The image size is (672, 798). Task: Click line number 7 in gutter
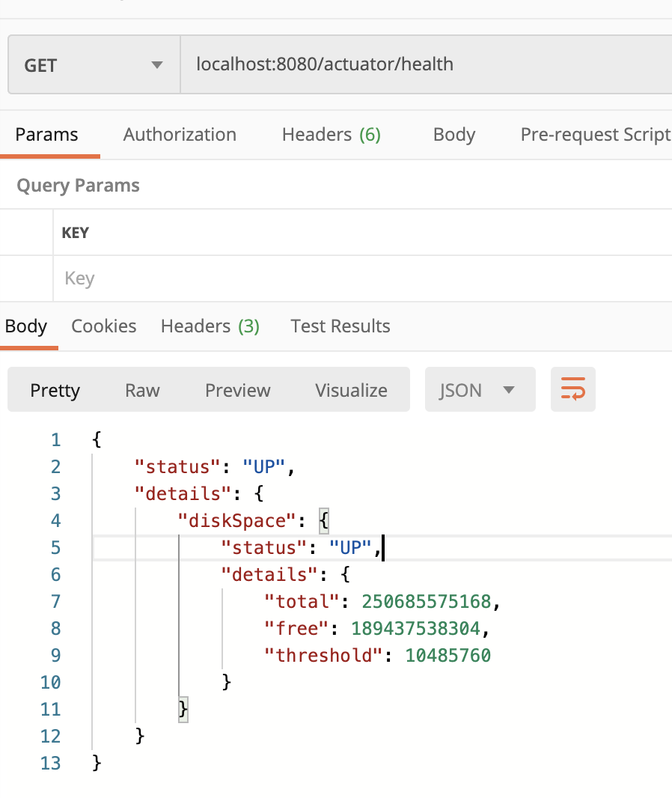click(55, 602)
